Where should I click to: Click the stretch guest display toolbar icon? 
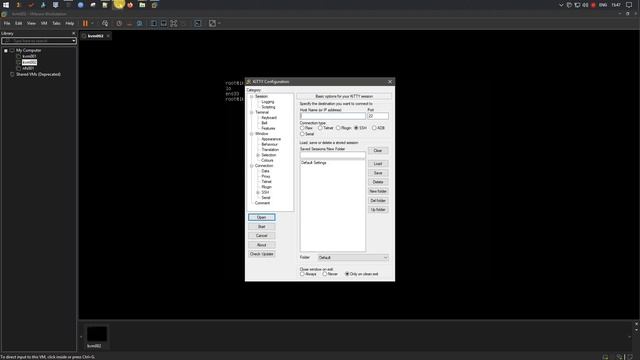pos(212,24)
